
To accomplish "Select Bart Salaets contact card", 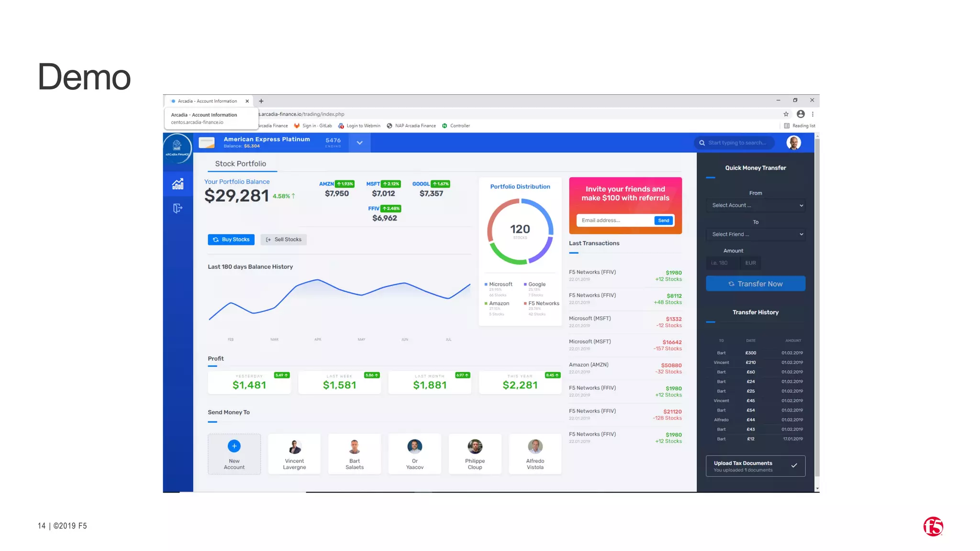I will tap(355, 454).
